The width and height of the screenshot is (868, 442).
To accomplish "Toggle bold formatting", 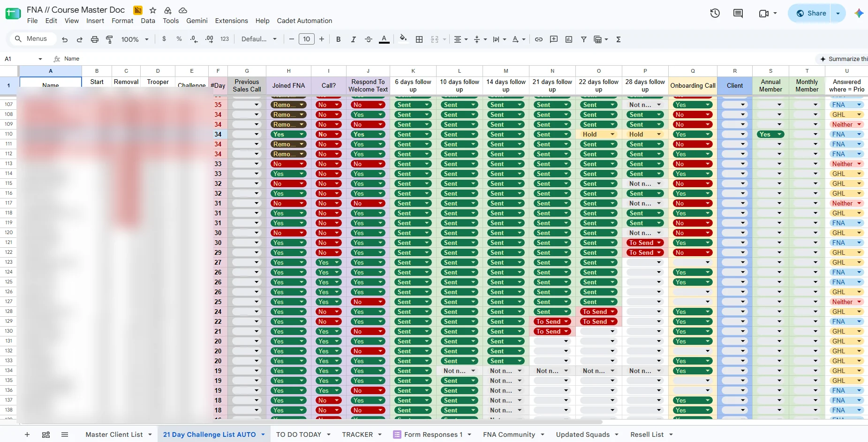I will point(339,39).
